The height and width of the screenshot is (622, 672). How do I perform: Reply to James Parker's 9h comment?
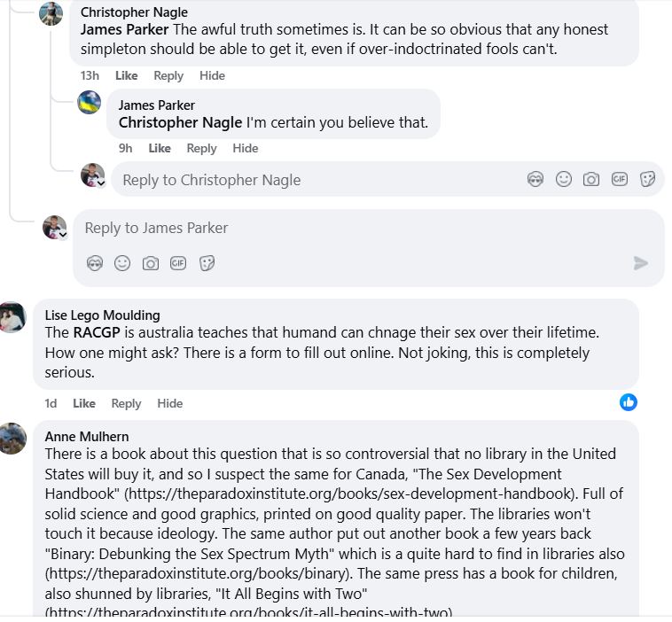(x=201, y=148)
